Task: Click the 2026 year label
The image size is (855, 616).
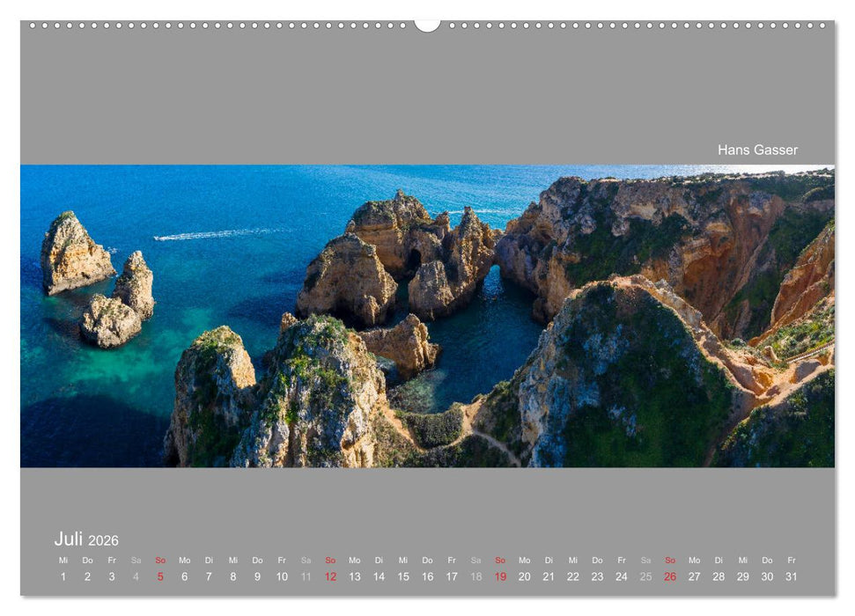Action: [x=103, y=540]
